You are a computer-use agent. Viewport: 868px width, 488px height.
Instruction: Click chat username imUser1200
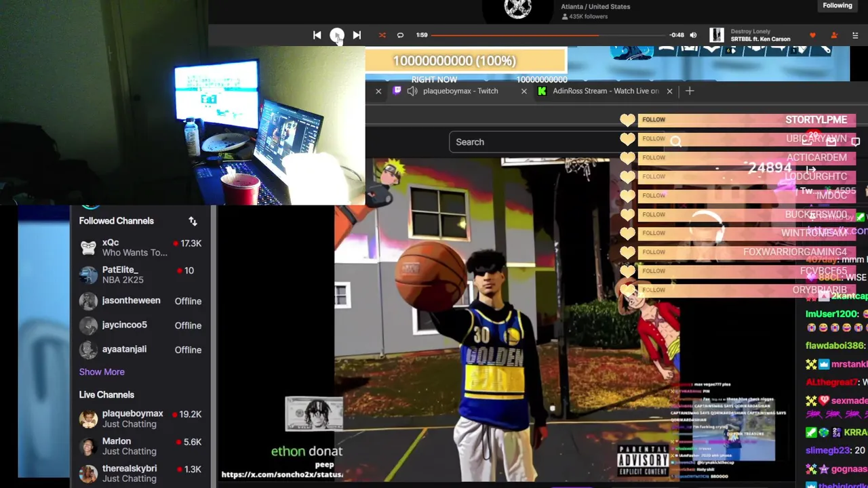coord(831,314)
